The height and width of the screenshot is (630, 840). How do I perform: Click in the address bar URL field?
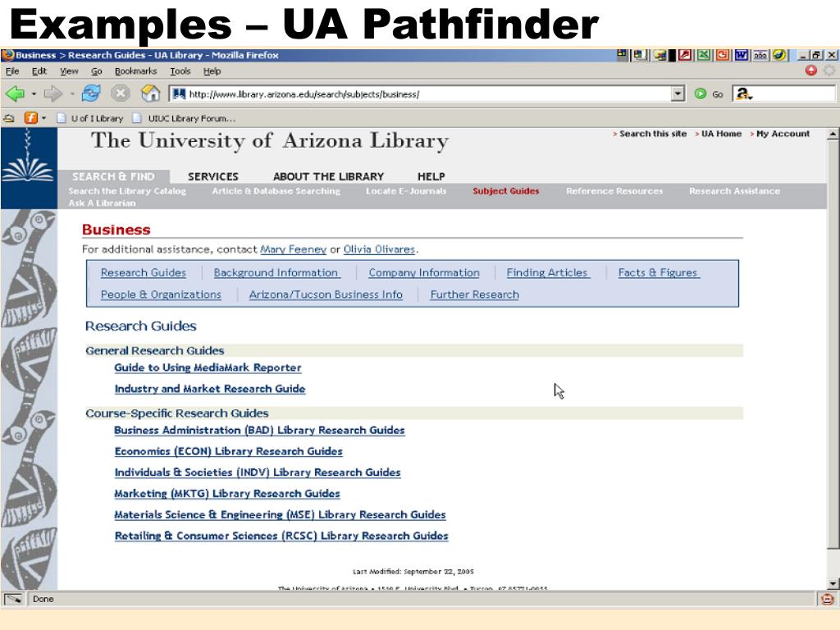(x=421, y=94)
